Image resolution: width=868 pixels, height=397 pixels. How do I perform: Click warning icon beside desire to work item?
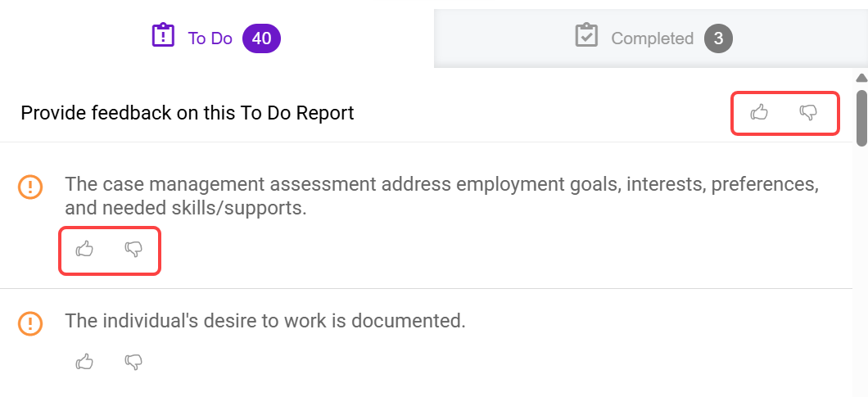click(30, 323)
